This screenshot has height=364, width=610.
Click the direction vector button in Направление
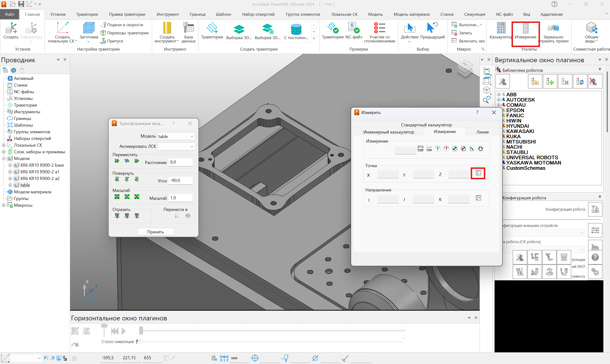point(478,198)
